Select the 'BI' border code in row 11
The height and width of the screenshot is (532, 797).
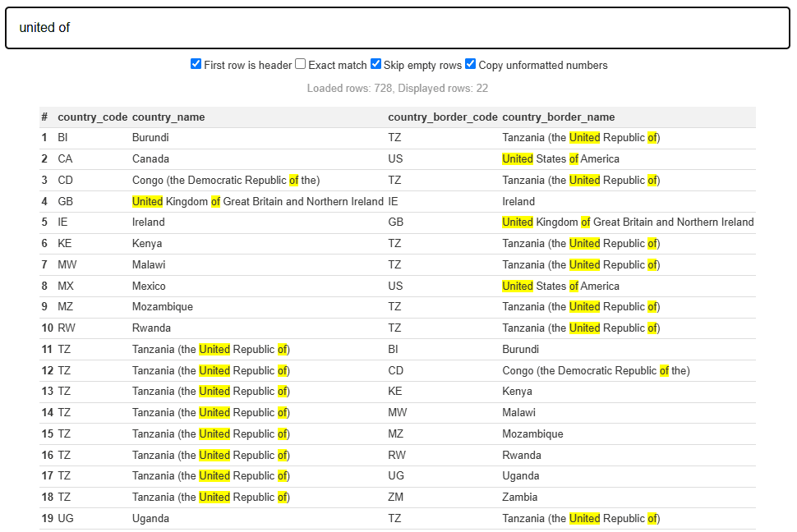click(x=393, y=350)
